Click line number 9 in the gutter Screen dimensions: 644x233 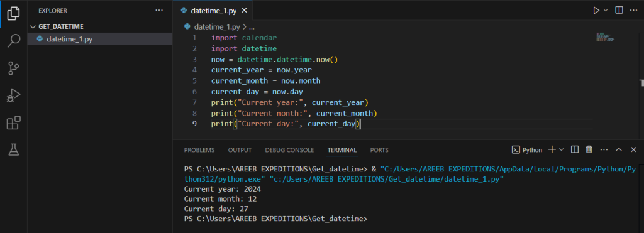[x=194, y=124]
